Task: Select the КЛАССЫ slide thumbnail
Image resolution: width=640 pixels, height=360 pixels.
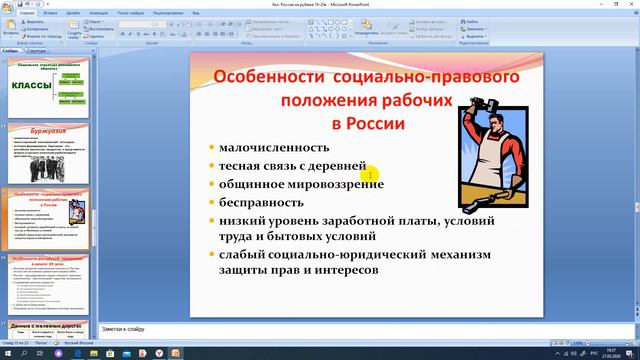Action: pyautogui.click(x=48, y=87)
